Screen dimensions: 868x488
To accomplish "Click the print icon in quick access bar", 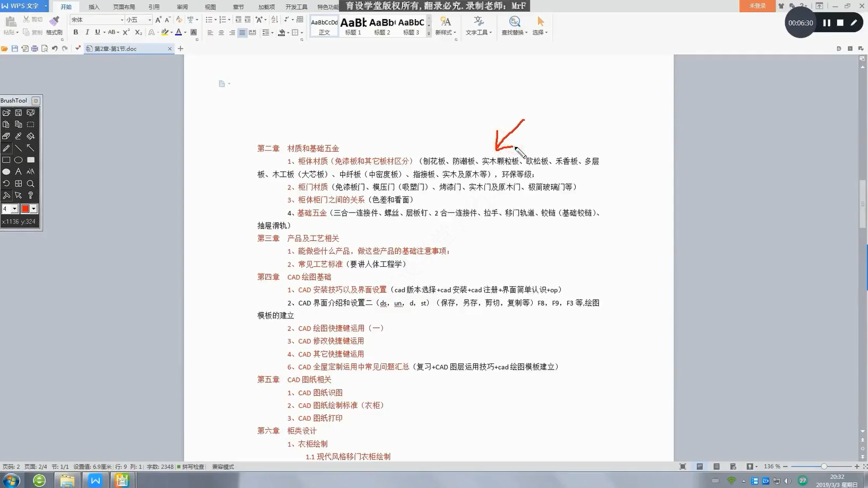I will point(34,48).
